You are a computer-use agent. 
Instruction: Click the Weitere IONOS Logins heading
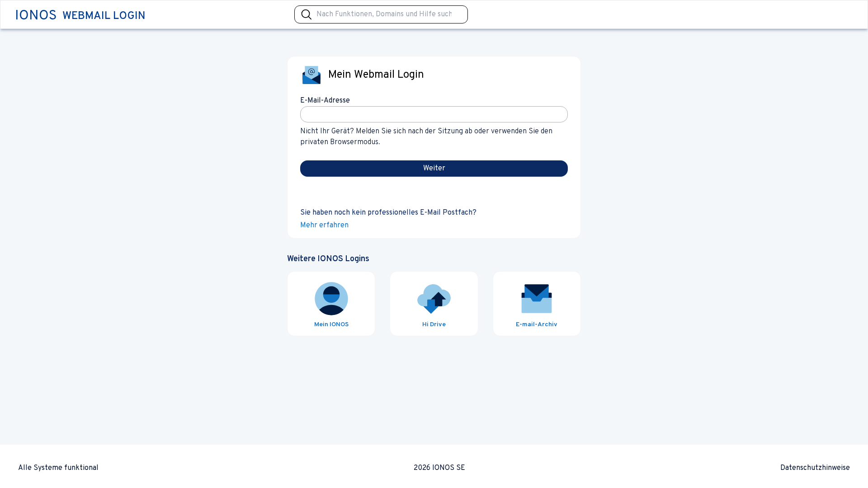[328, 259]
